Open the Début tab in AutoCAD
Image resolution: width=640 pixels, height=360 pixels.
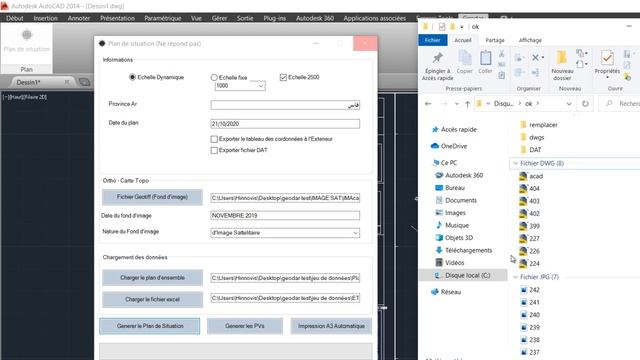click(x=15, y=18)
